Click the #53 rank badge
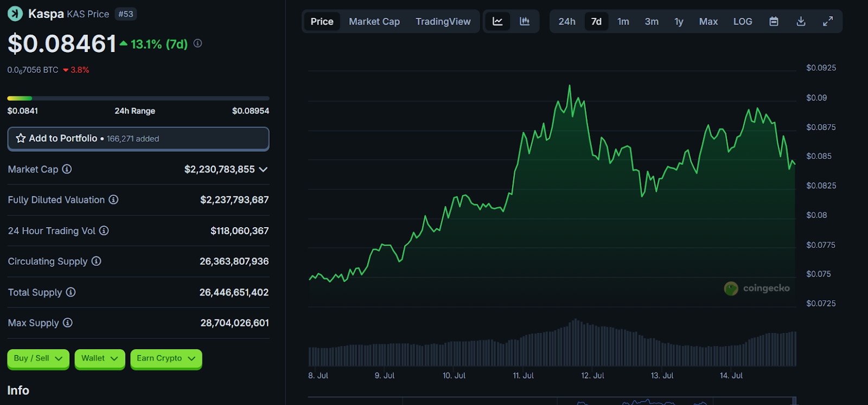The height and width of the screenshot is (405, 868). pyautogui.click(x=126, y=14)
